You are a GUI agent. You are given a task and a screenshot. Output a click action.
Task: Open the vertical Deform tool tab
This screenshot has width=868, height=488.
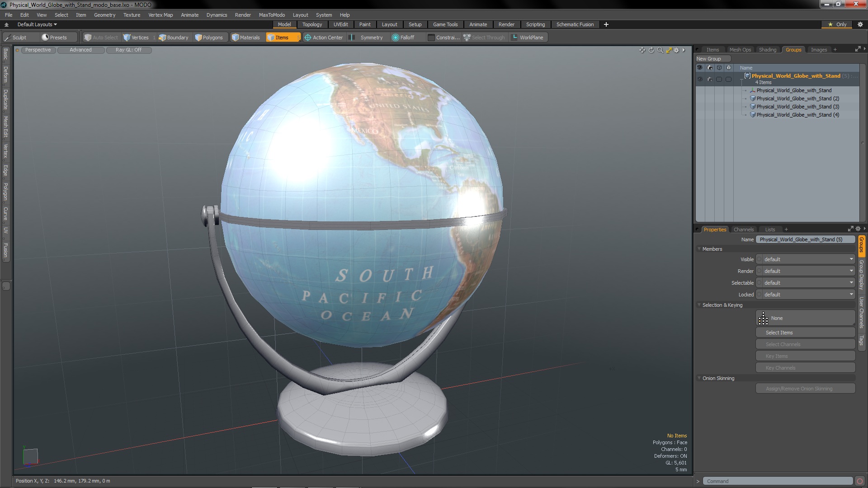(x=5, y=75)
